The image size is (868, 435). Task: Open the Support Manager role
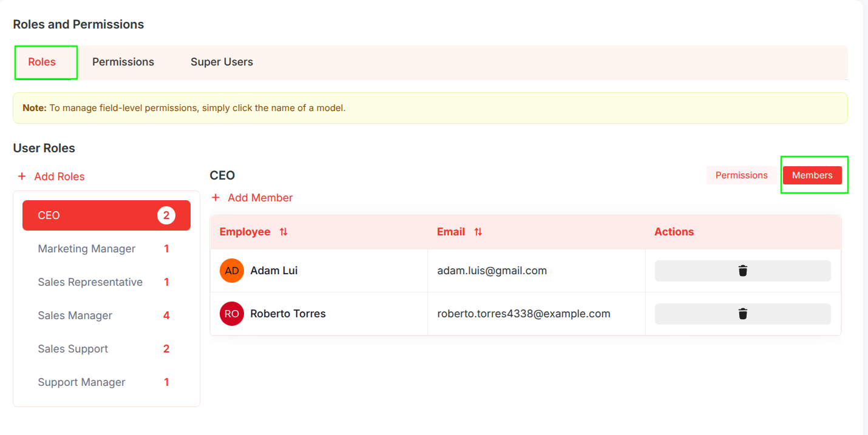pos(106,382)
